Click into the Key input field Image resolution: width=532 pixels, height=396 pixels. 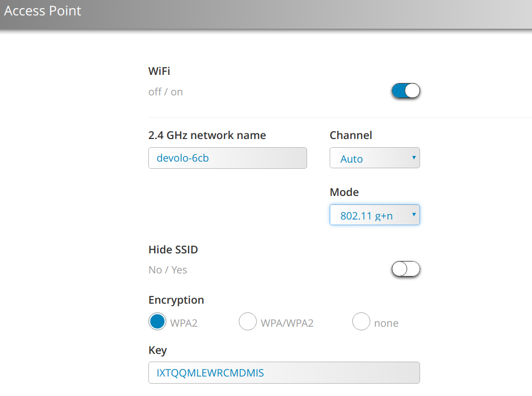click(284, 373)
